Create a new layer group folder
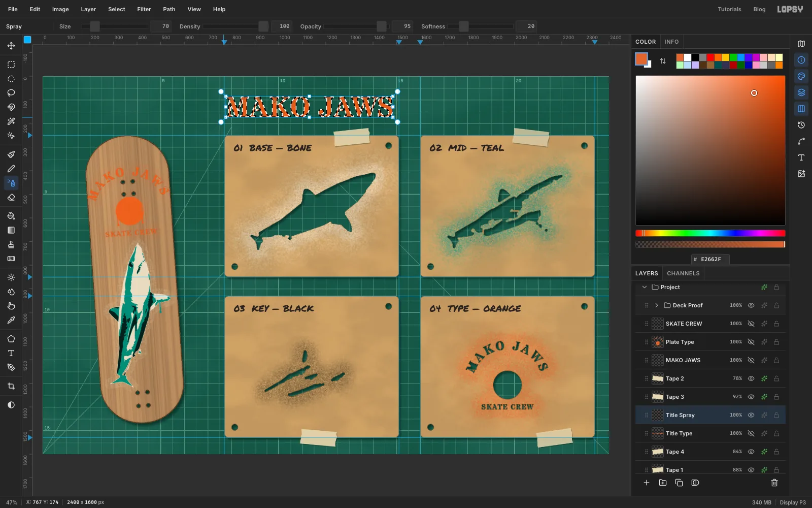The image size is (812, 508). coord(663,483)
